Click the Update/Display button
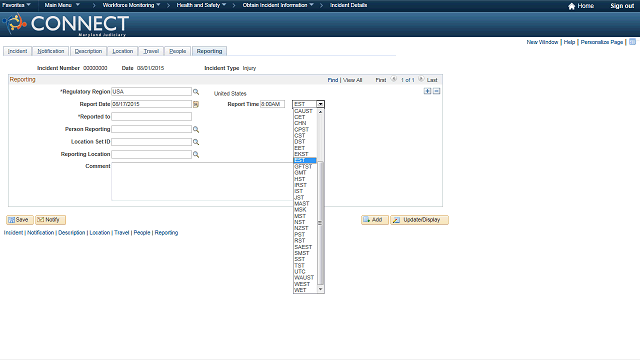The height and width of the screenshot is (360, 640). point(419,220)
